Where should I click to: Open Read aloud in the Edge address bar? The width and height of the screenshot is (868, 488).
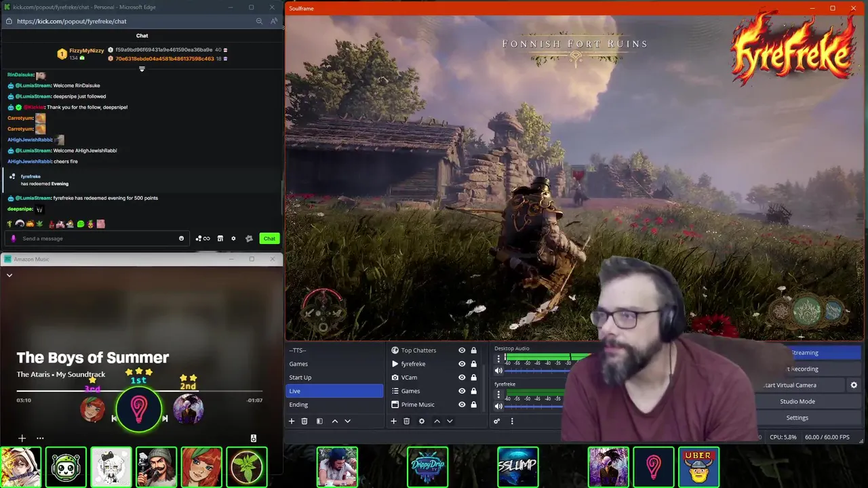274,21
